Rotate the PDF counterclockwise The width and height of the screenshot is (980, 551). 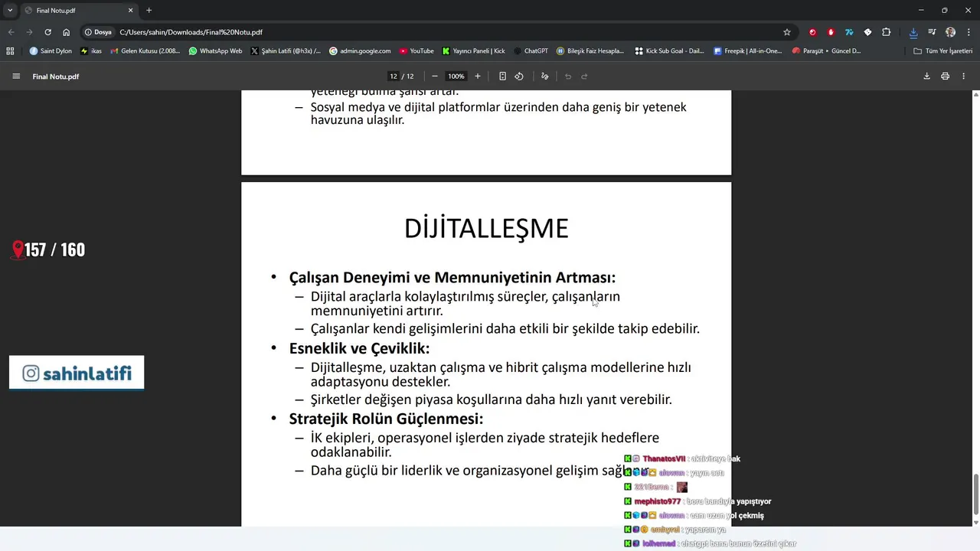(x=519, y=77)
